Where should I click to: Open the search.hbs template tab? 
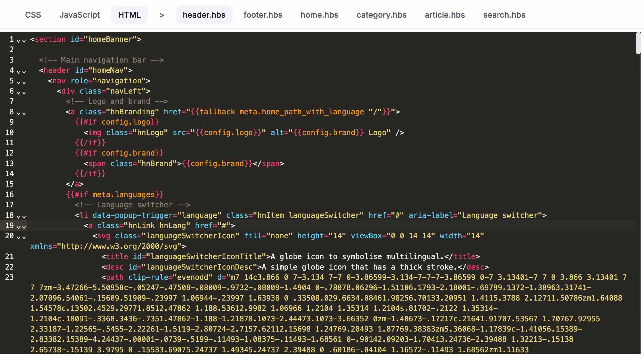pos(504,15)
